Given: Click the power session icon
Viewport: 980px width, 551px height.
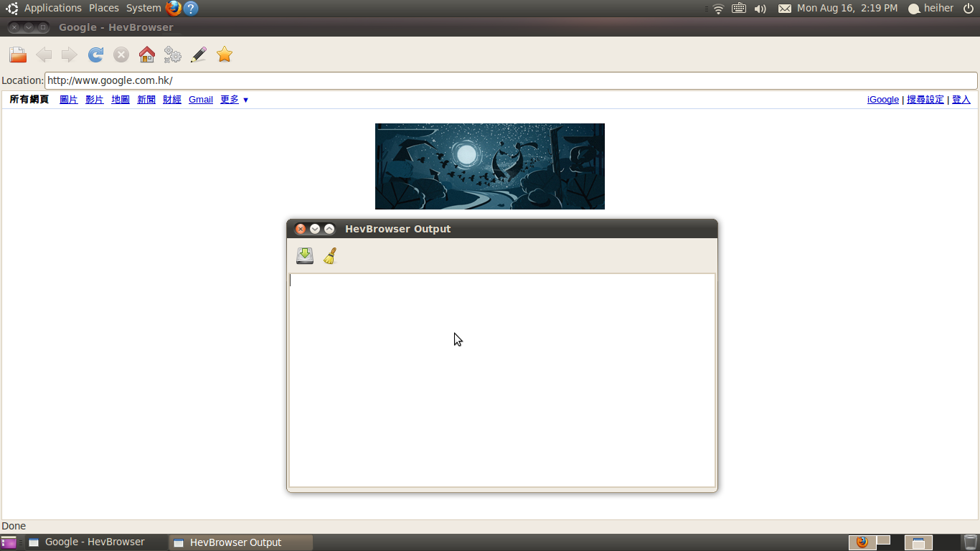Looking at the screenshot, I should point(969,9).
